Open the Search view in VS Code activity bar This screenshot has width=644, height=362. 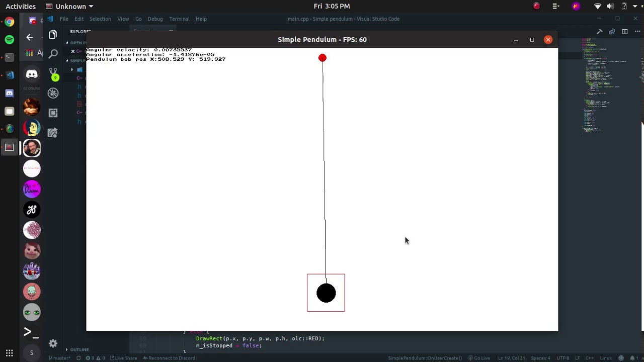click(53, 54)
